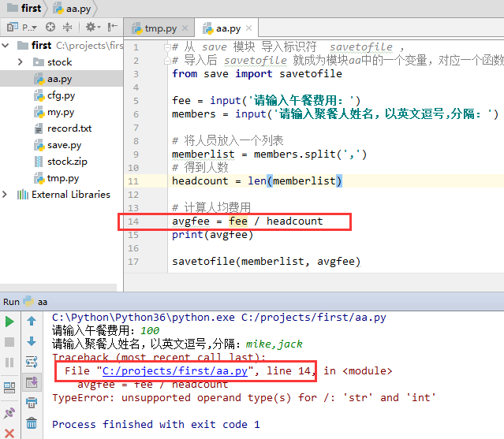
Task: Close Run tab with red X icon
Action: click(9, 433)
